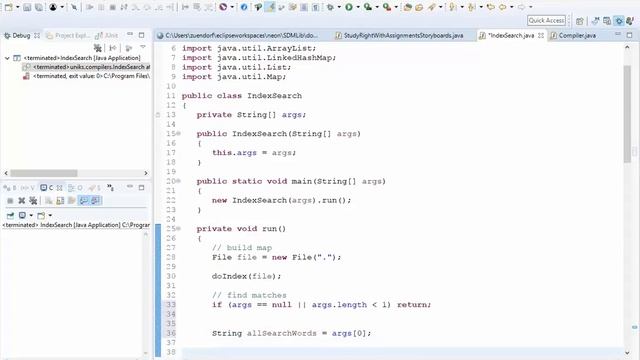Click the Terminate stop toolbar icon
Screen dimensions: 640x360
(113, 7)
